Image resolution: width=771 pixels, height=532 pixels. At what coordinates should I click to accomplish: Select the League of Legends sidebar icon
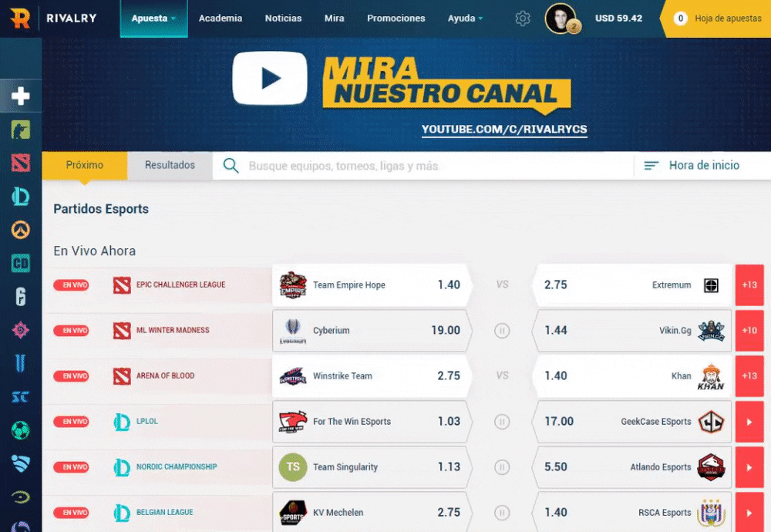[21, 197]
